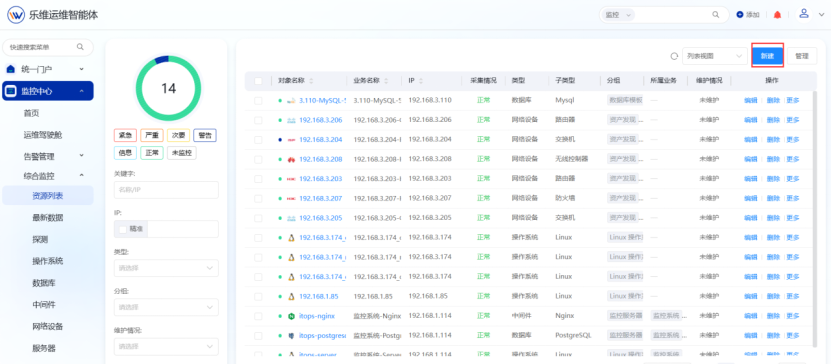831x364 pixels.
Task: Click the 管理 button
Action: [802, 56]
